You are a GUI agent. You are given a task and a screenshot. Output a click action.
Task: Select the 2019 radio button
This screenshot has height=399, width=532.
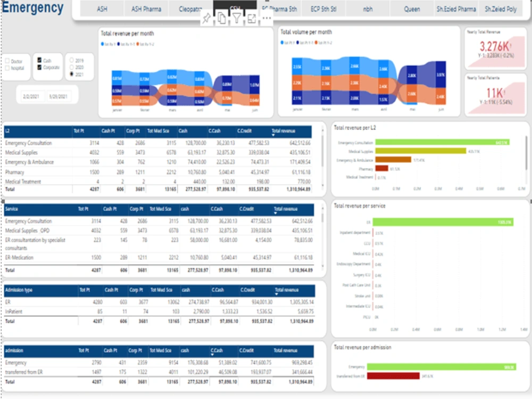71,60
